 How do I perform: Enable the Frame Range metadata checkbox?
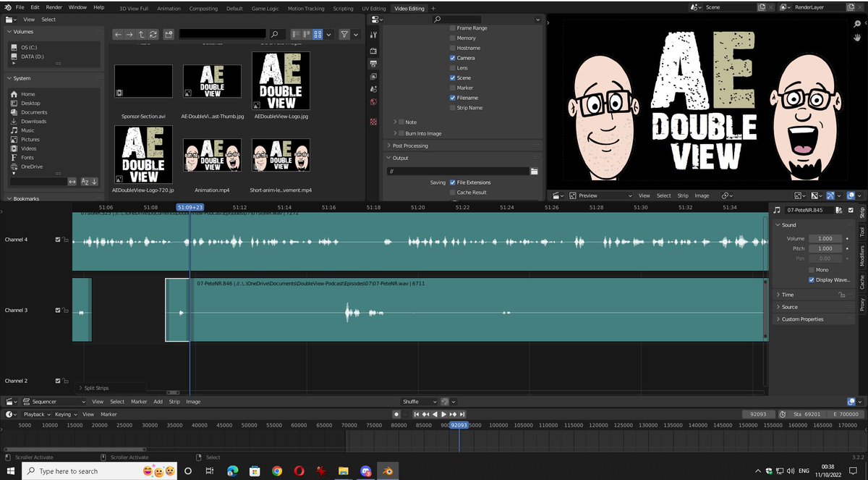pos(453,28)
